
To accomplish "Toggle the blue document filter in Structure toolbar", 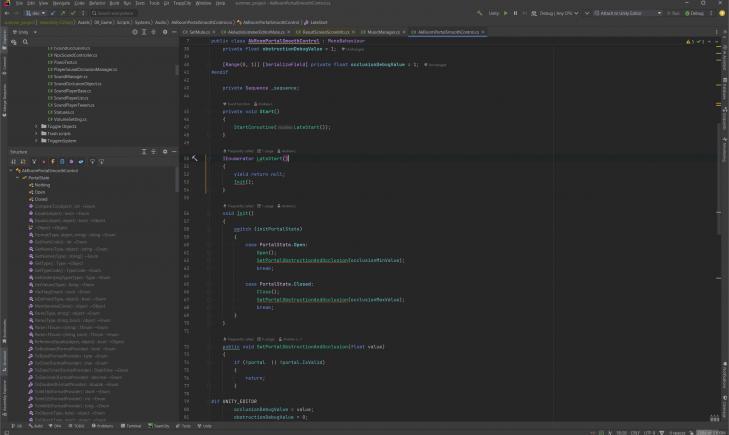I will pyautogui.click(x=62, y=162).
